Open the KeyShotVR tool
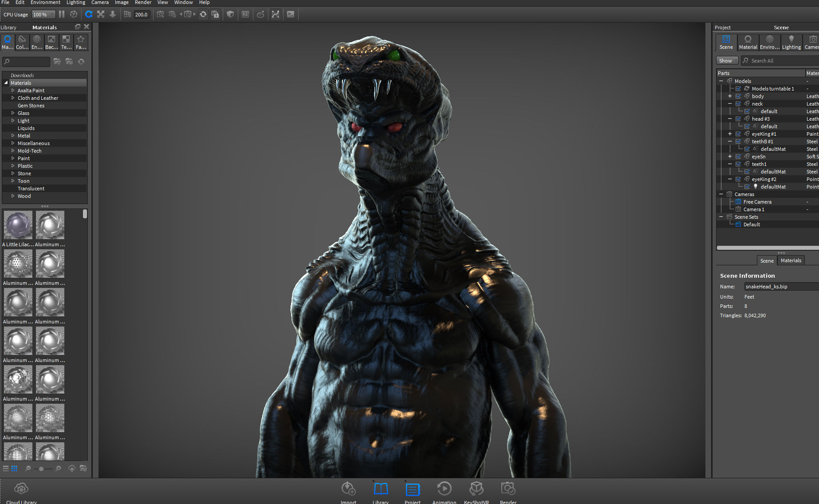The width and height of the screenshot is (819, 504). [476, 489]
